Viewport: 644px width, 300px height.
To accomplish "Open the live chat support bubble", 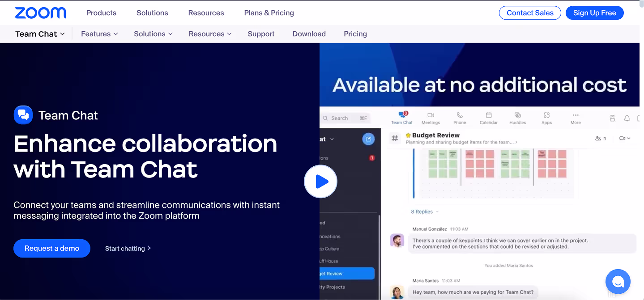I will [618, 282].
